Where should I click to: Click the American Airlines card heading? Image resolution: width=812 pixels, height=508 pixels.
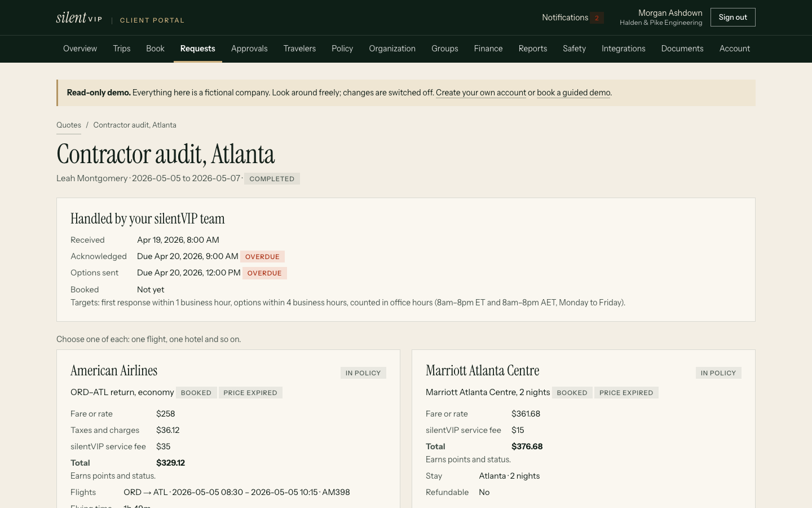point(114,371)
